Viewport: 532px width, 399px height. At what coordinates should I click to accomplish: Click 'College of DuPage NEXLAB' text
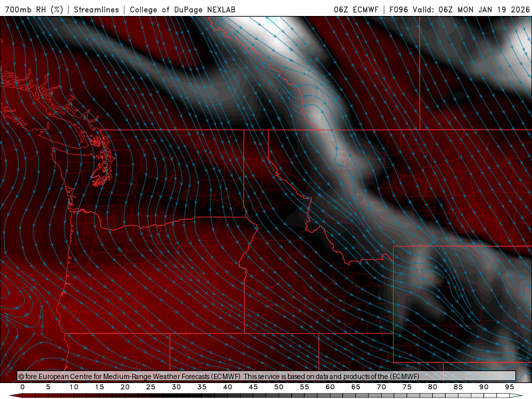(182, 9)
